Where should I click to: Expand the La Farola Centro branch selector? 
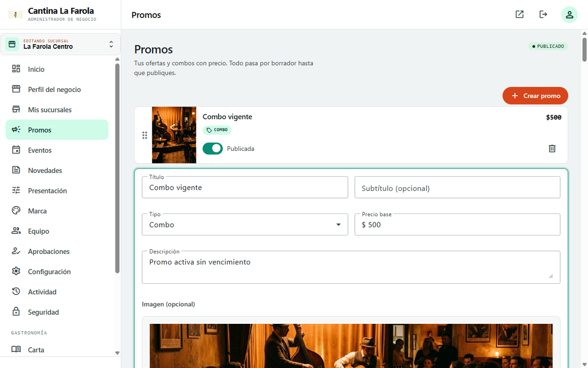[60, 44]
